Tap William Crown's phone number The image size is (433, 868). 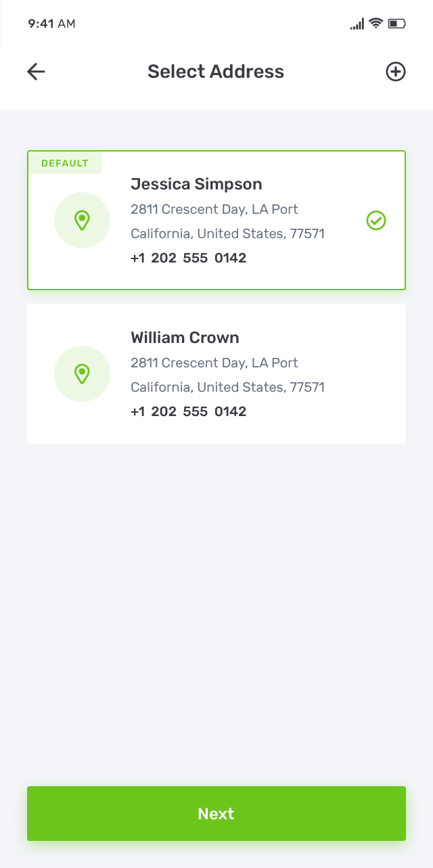[x=188, y=411]
